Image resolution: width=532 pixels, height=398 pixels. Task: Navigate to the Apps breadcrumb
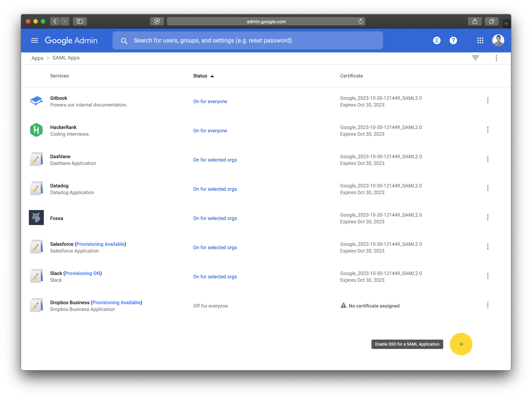pyautogui.click(x=37, y=58)
